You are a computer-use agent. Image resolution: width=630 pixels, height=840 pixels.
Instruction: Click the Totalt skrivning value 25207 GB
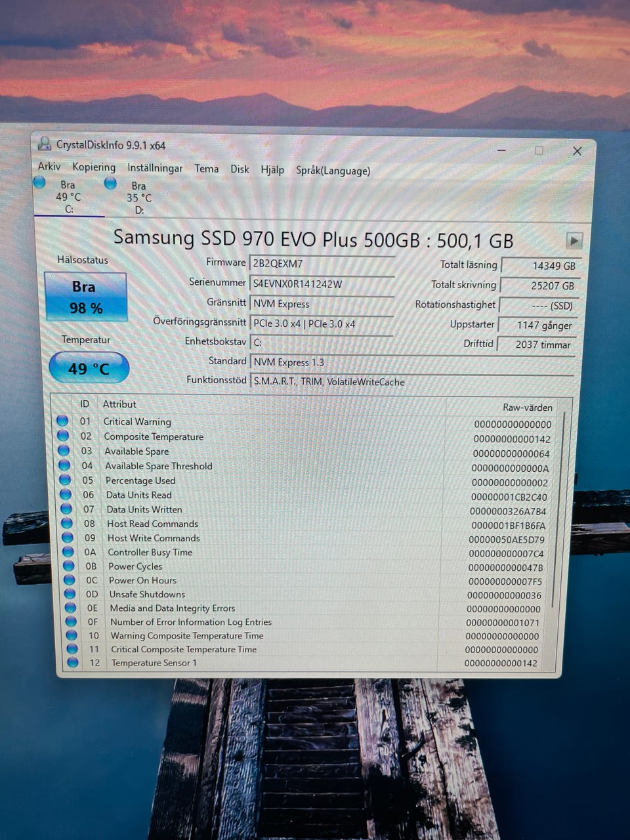pos(539,285)
